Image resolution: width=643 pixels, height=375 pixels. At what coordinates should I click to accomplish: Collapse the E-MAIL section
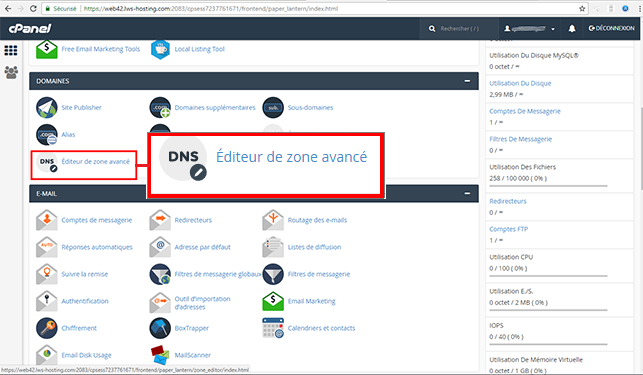click(x=467, y=193)
